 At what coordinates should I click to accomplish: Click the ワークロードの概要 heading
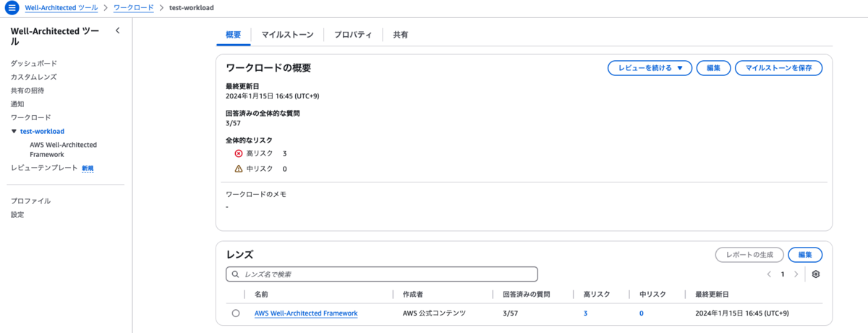[x=268, y=68]
